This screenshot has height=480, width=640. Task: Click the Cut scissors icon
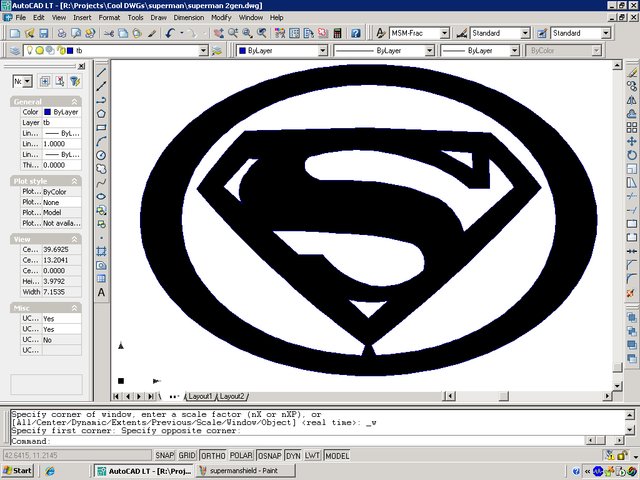coord(109,33)
